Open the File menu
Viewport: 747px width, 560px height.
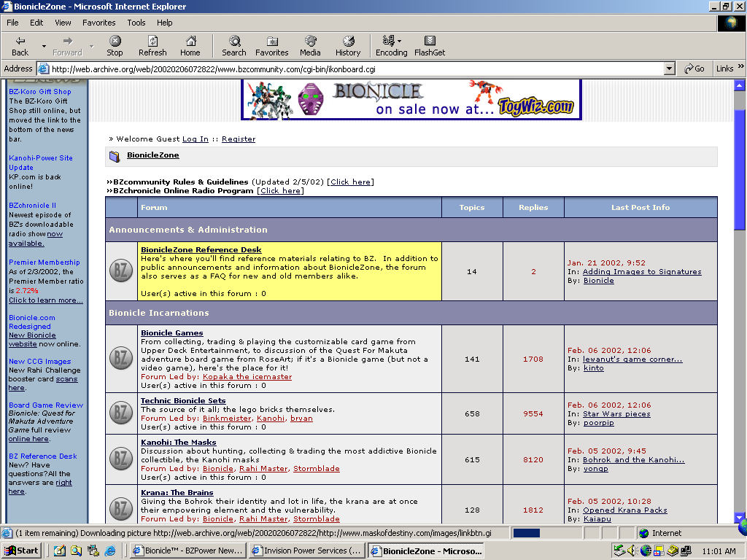tap(12, 23)
